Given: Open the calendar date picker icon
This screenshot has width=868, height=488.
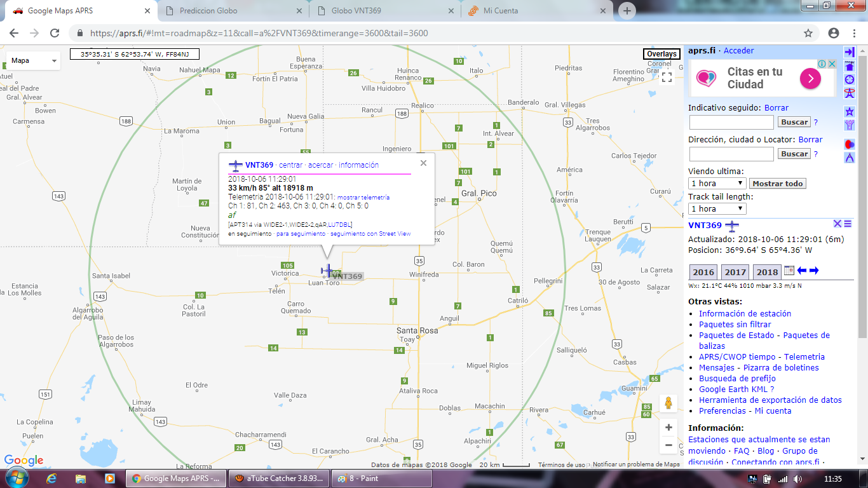Looking at the screenshot, I should pyautogui.click(x=789, y=271).
